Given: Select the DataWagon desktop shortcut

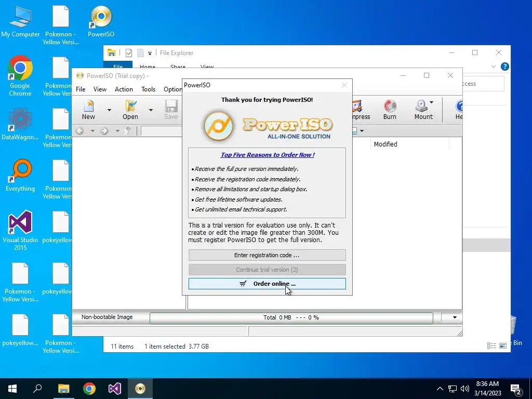Looking at the screenshot, I should [x=20, y=124].
